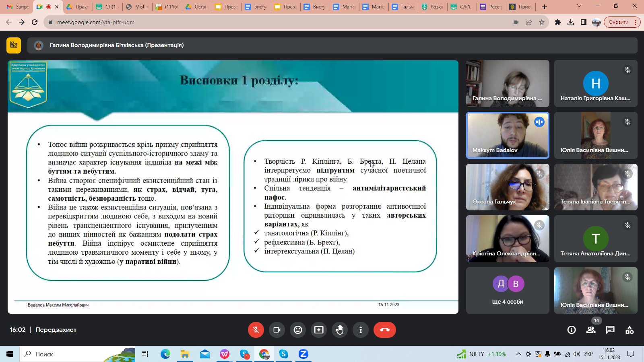Unmute the microphone in call controls
Screen dimensions: 644x362
tap(256, 330)
